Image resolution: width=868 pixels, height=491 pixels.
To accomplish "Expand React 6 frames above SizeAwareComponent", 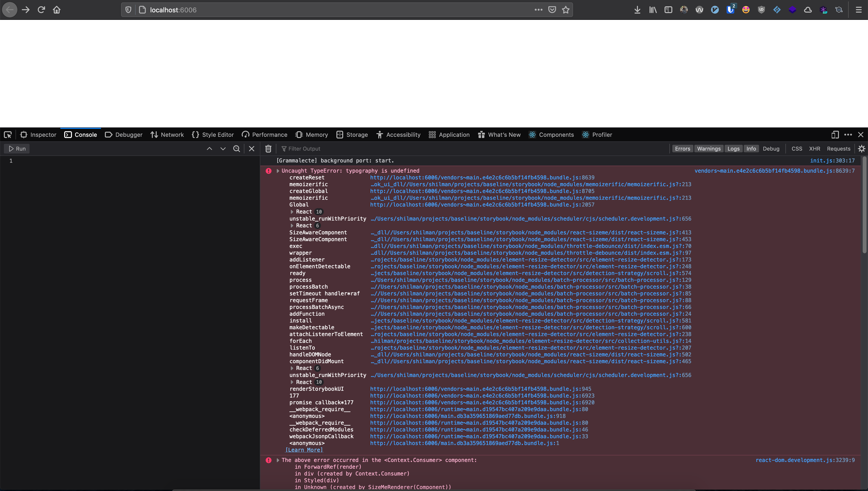I will (x=292, y=226).
